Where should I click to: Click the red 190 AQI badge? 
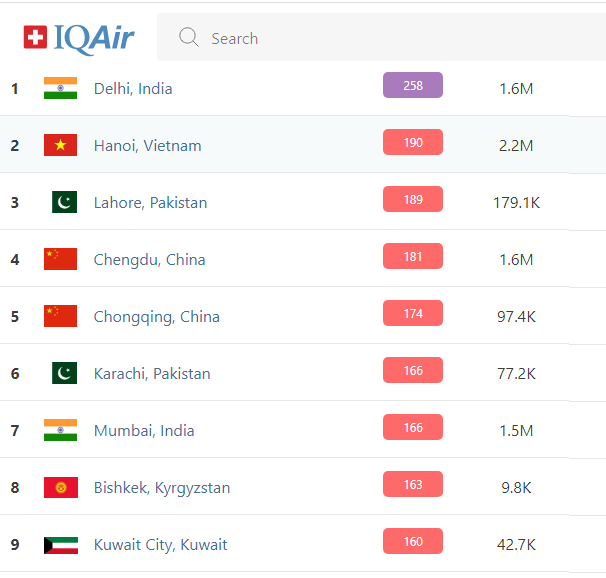pyautogui.click(x=412, y=143)
